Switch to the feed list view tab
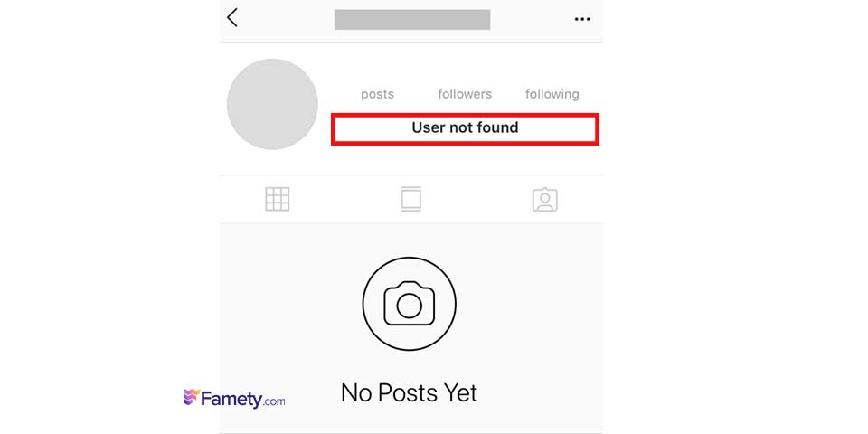Image resolution: width=868 pixels, height=434 pixels. pyautogui.click(x=411, y=199)
